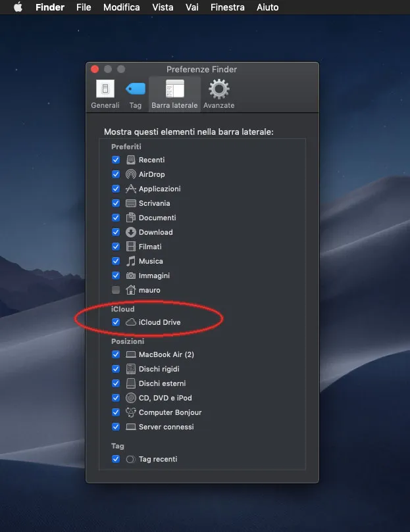The image size is (410, 532).
Task: Uncheck the Filmati checkbox
Action: [116, 247]
